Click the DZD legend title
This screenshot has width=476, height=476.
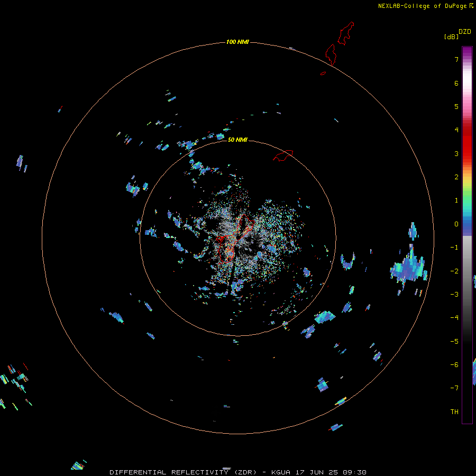tap(465, 32)
